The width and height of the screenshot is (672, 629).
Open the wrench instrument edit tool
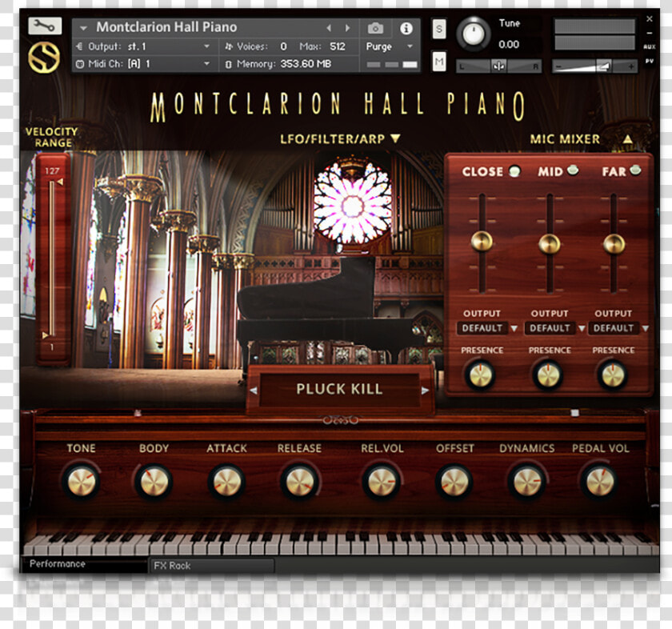(45, 26)
